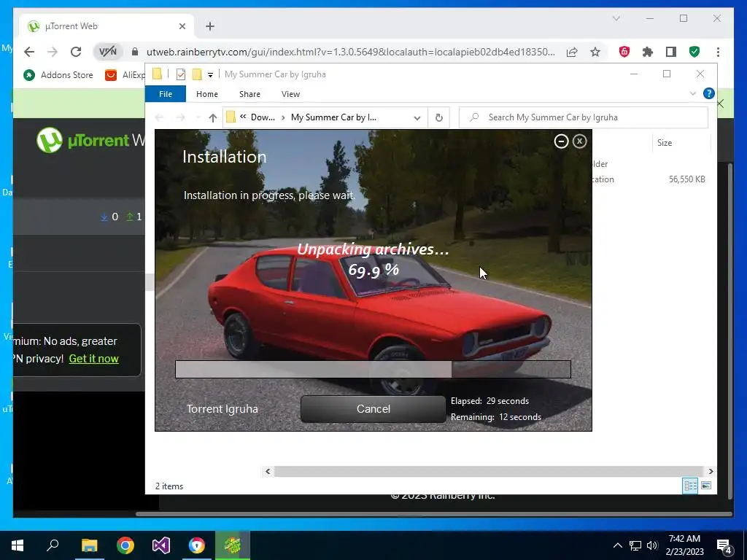Refresh the Explorer folder view
The height and width of the screenshot is (560, 747).
point(438,117)
